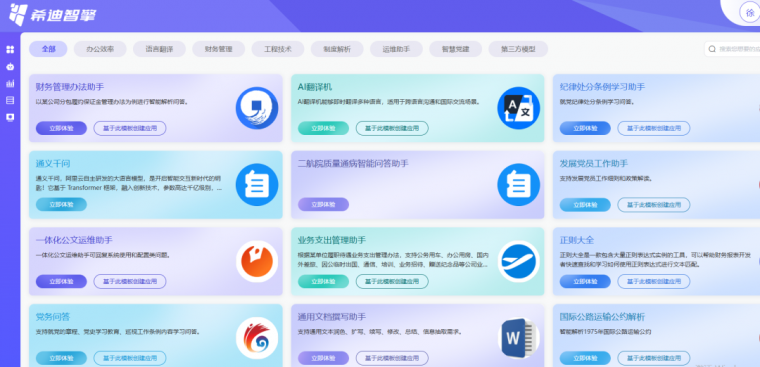Click the 财务管理办法助手 title
Viewport: 760px width, 367px height.
click(70, 87)
